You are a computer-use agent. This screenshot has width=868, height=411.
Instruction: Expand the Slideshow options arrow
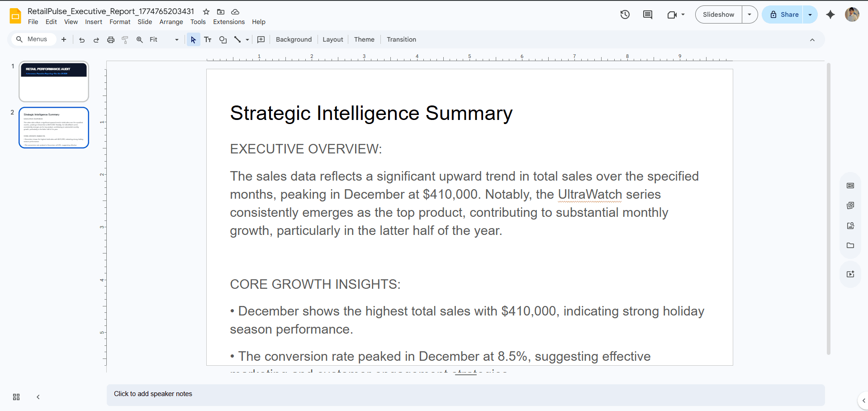tap(749, 14)
